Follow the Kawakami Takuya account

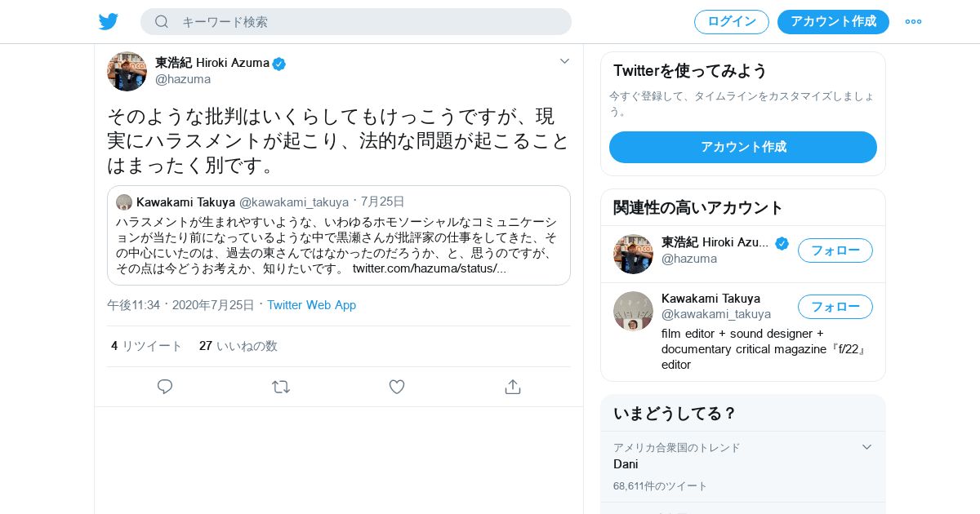coord(835,307)
